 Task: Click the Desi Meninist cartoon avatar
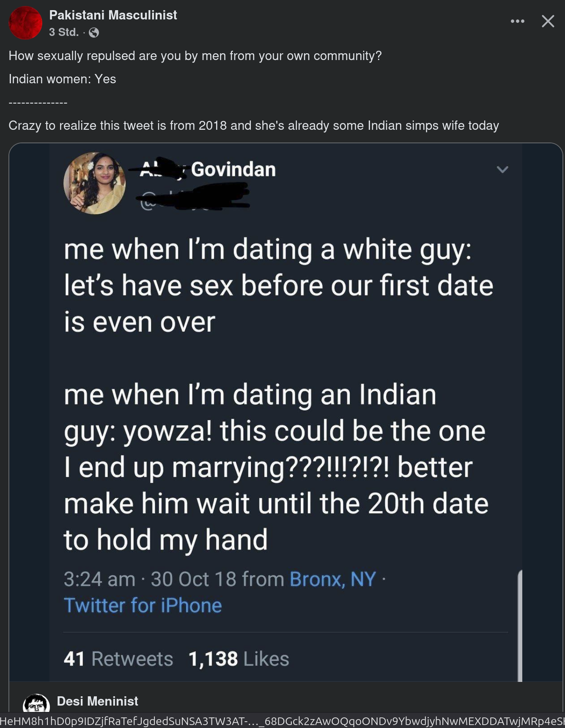tap(36, 703)
